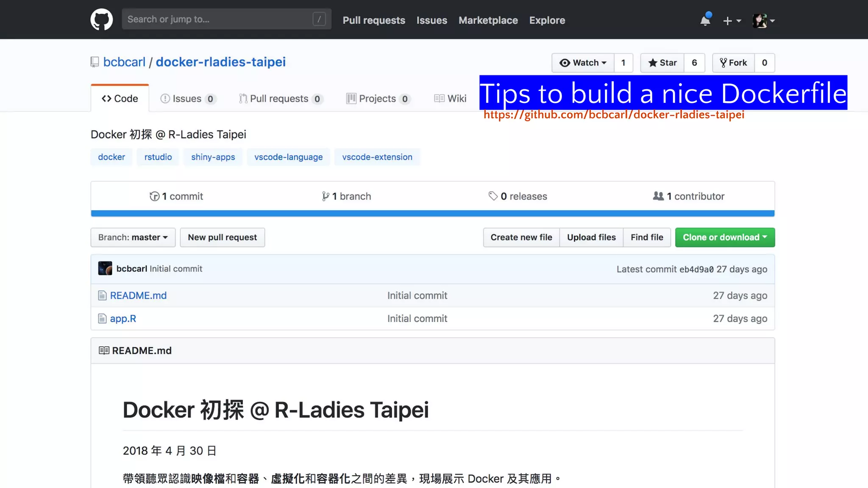Click the notifications bell icon
This screenshot has width=868, height=488.
[706, 20]
